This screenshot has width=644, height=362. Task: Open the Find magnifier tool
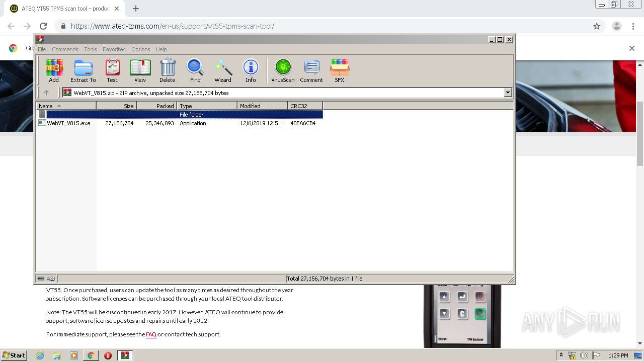click(x=195, y=70)
